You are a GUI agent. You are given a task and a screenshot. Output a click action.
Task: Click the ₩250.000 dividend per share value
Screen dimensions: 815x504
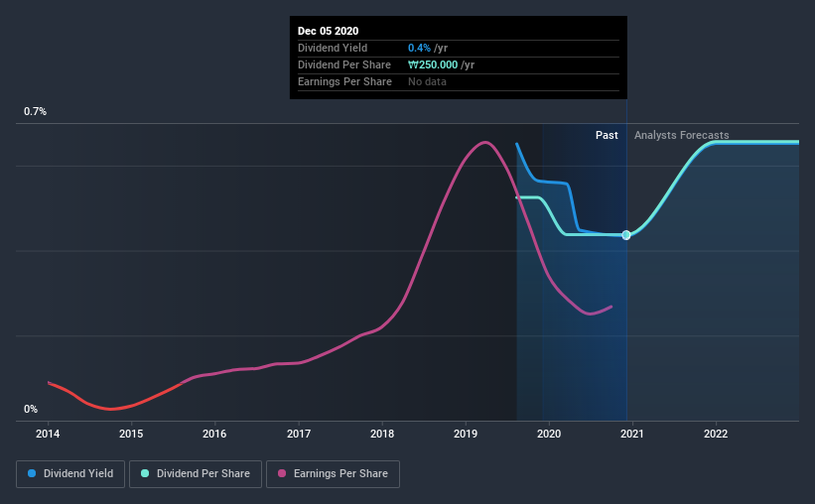(433, 64)
